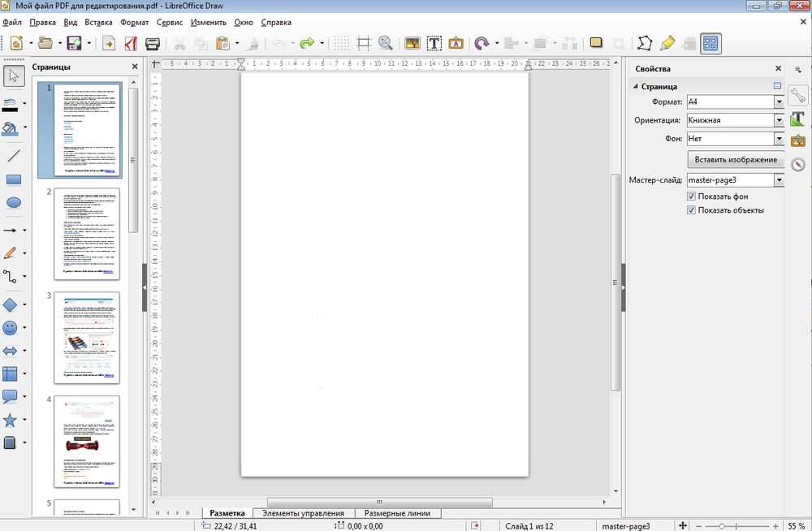The width and height of the screenshot is (812, 531).
Task: Open the Zoom & Pan tool
Action: click(385, 43)
